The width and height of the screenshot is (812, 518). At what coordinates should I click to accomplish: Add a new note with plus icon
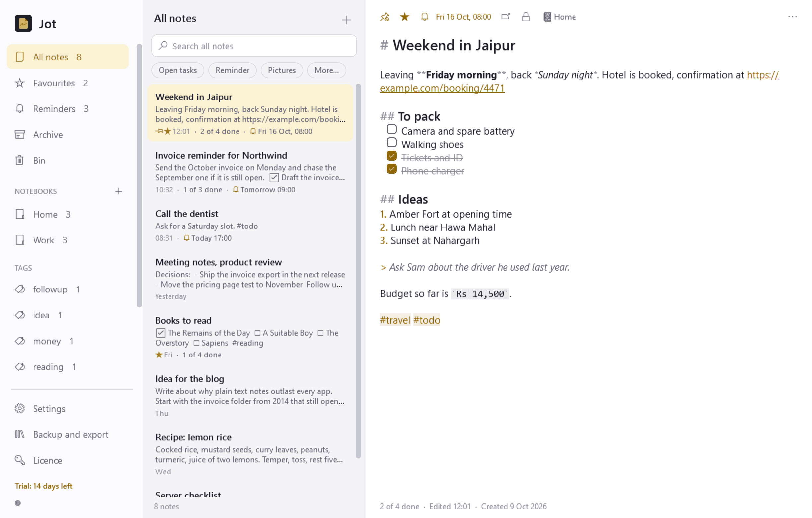346,20
